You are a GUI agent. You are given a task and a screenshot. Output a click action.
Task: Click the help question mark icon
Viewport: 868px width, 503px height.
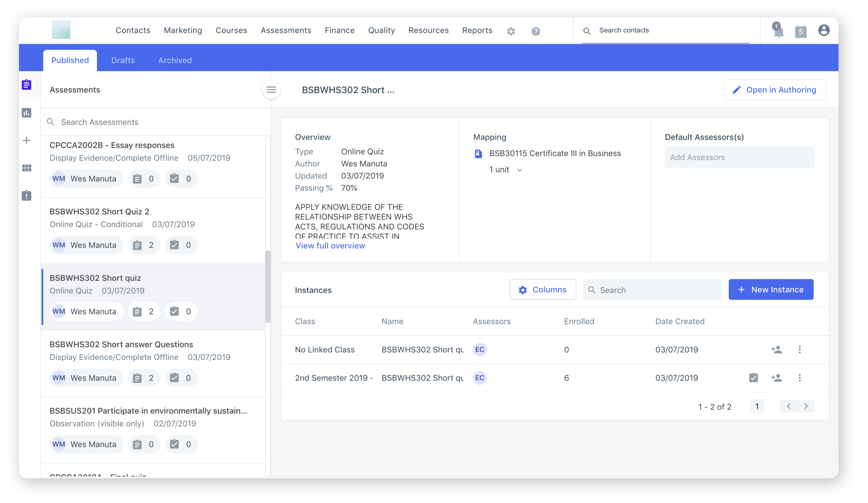536,31
